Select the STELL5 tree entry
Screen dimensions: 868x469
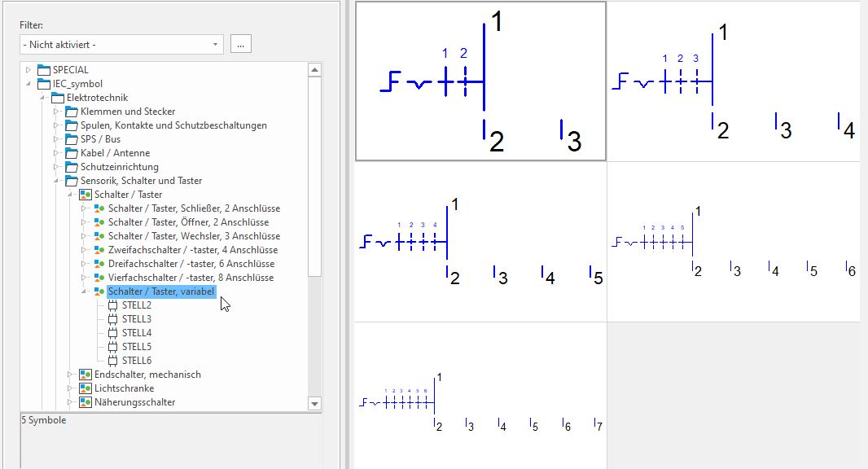(137, 347)
